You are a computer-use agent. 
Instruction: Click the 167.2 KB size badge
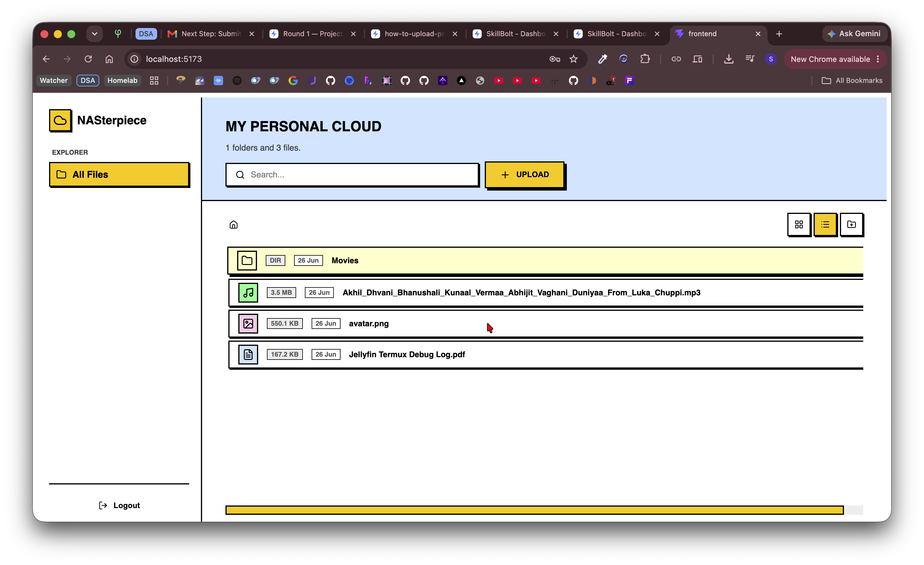[x=285, y=354]
